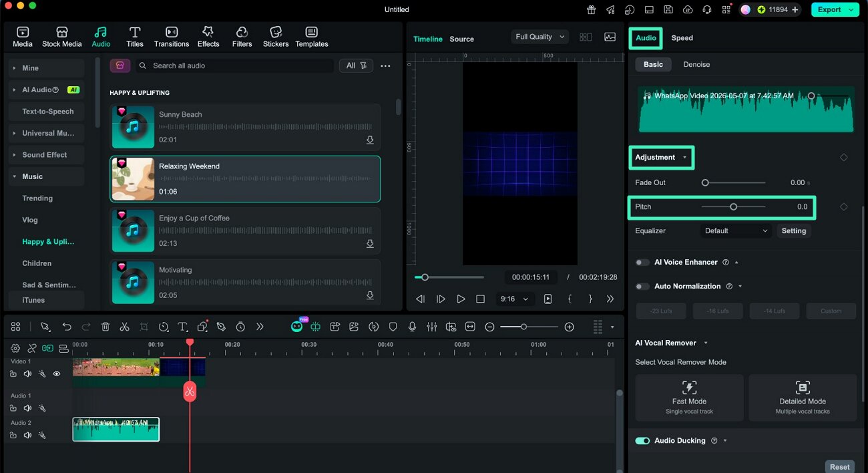This screenshot has width=868, height=473.
Task: Expand the AI Vocal Remover section arrow
Action: click(x=705, y=343)
